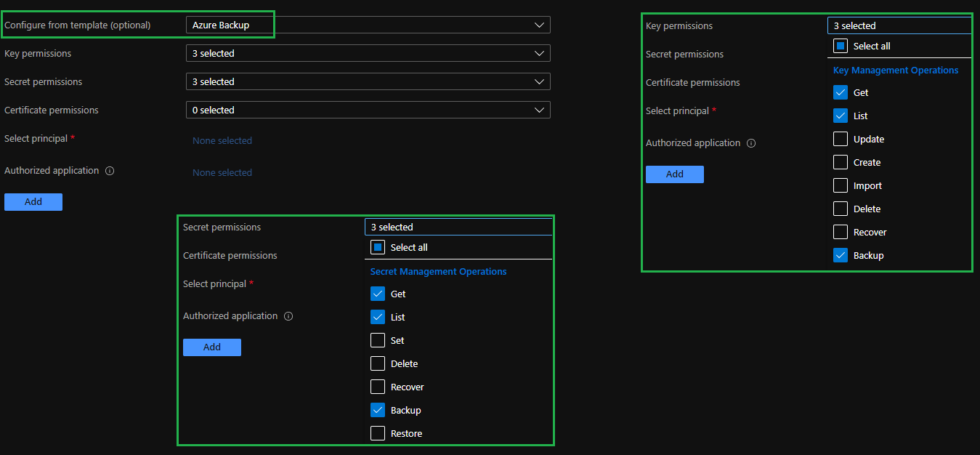Click the Key Management Operations heading
Image resolution: width=980 pixels, height=455 pixels.
pyautogui.click(x=896, y=71)
